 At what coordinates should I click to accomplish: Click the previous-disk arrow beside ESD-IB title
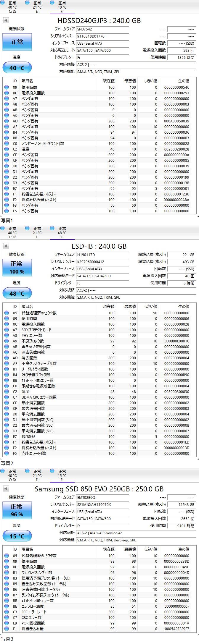click(6, 246)
